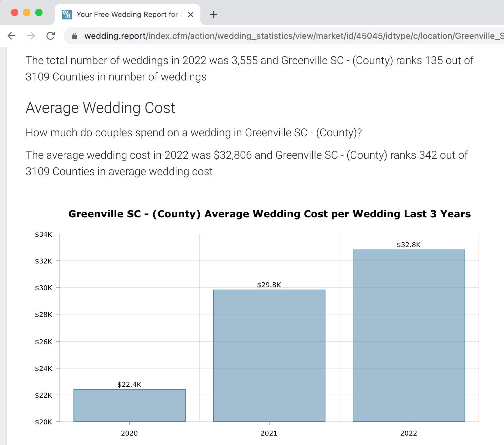Select the 2021 bar in chart
The width and height of the screenshot is (504, 445).
point(269,356)
